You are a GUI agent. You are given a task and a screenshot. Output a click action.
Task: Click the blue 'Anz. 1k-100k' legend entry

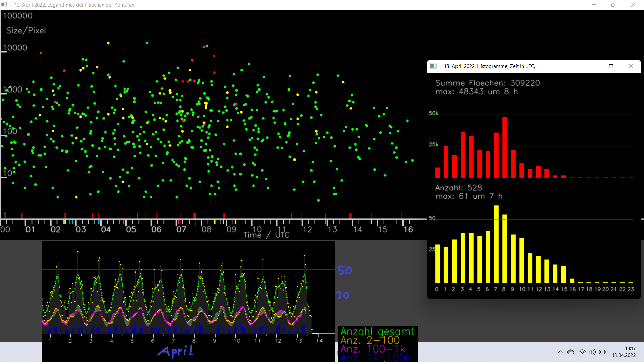[x=376, y=357]
